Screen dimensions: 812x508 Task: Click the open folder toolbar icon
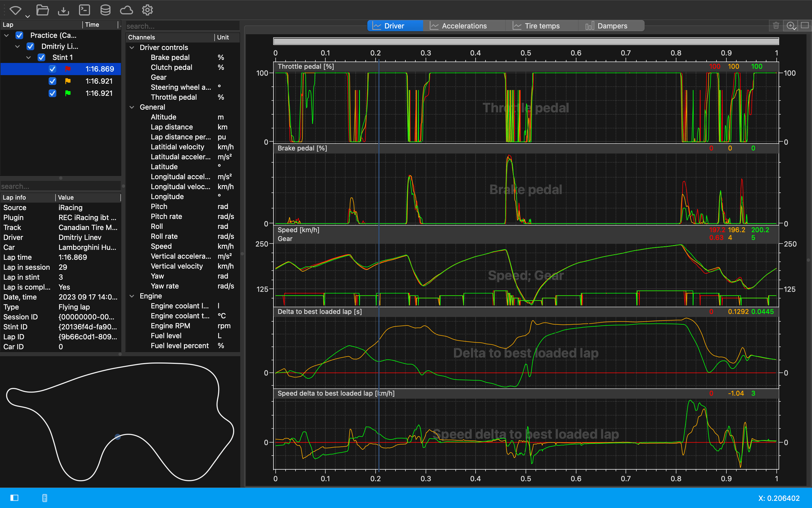pos(42,10)
